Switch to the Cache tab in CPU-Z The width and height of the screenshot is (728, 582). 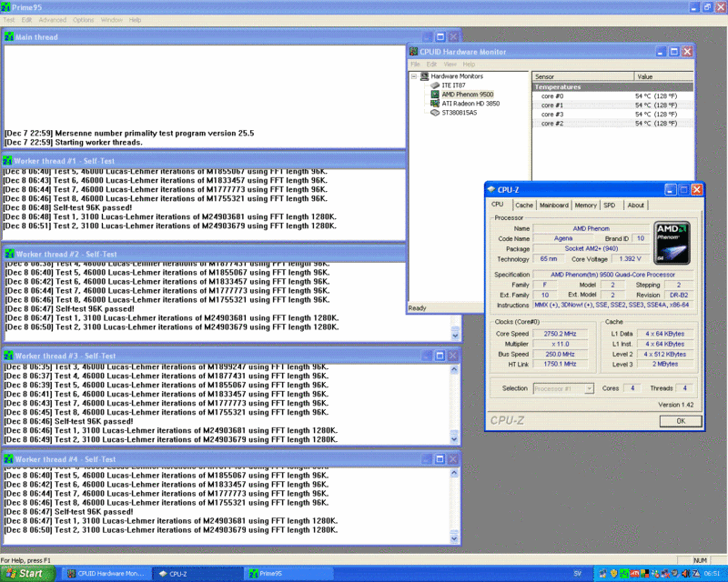(524, 206)
